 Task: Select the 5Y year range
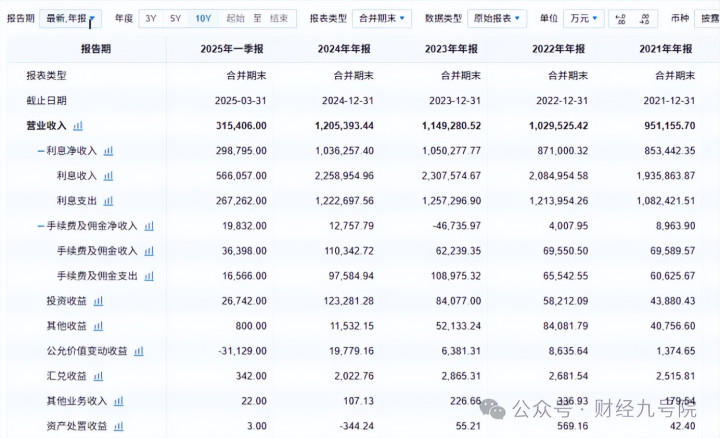[175, 19]
